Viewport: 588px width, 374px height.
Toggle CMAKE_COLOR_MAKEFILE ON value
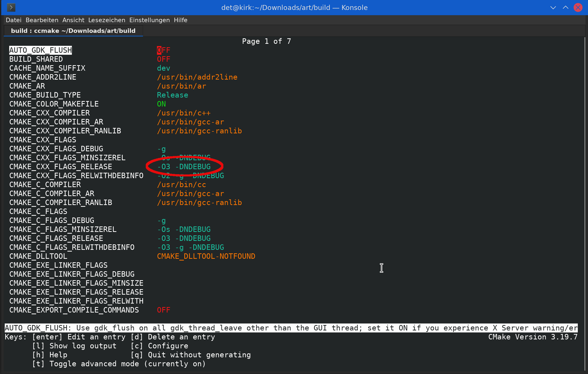coord(161,104)
